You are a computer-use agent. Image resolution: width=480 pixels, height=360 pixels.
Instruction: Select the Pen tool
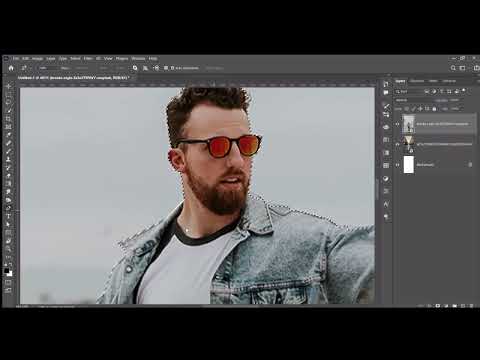pyautogui.click(x=9, y=208)
